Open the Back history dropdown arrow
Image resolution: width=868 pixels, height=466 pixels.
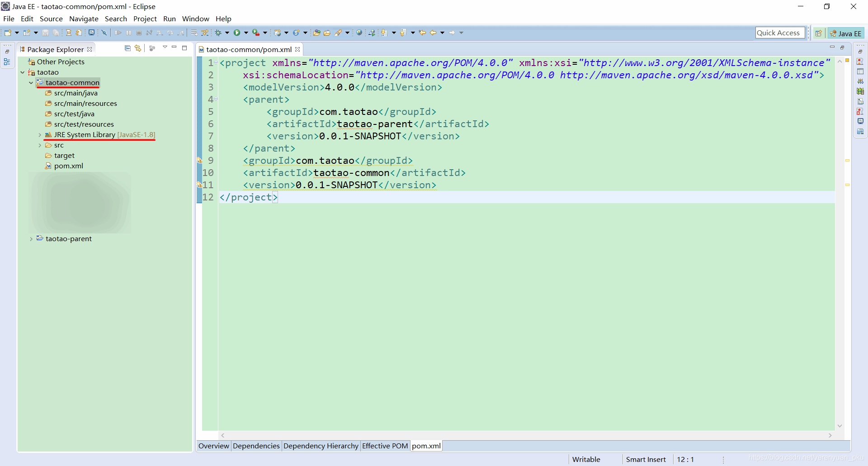coord(442,33)
